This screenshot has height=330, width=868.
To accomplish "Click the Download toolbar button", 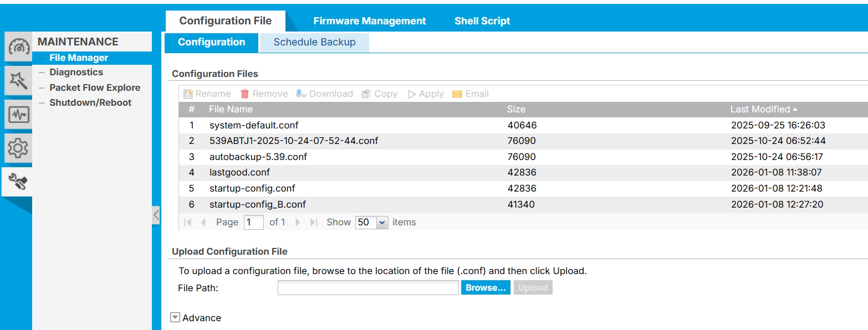I will [x=324, y=94].
